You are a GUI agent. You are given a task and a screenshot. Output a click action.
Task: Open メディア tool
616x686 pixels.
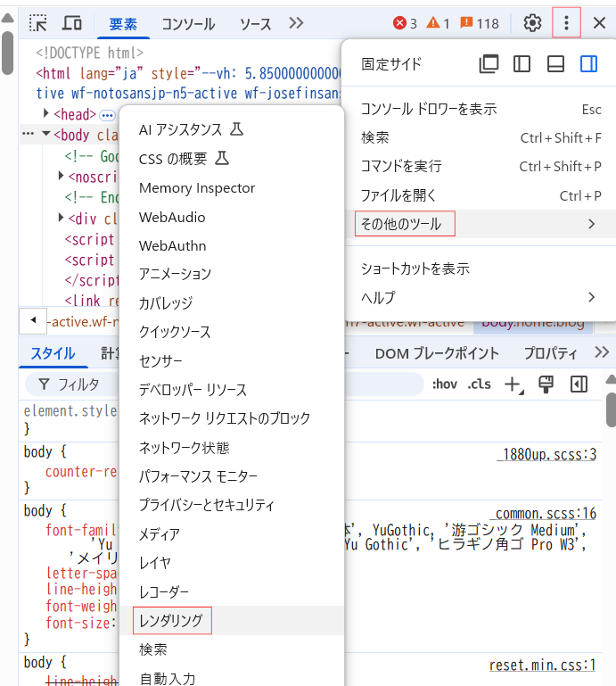pyautogui.click(x=232, y=534)
